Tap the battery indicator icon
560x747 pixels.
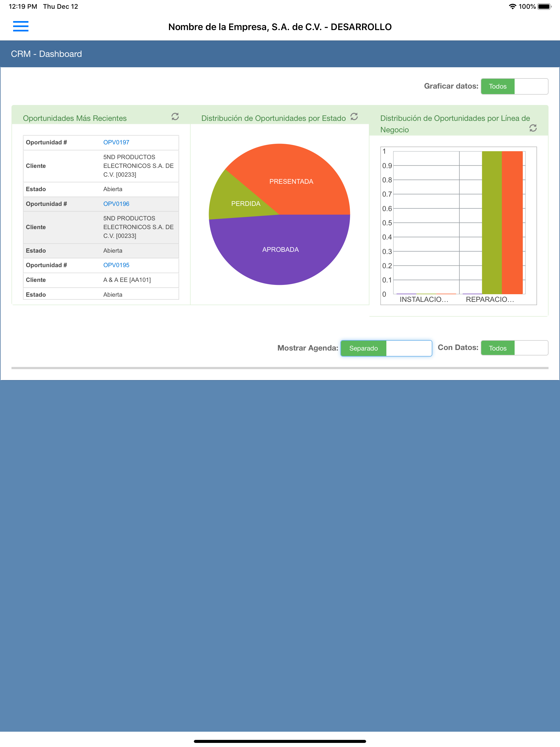(544, 6)
